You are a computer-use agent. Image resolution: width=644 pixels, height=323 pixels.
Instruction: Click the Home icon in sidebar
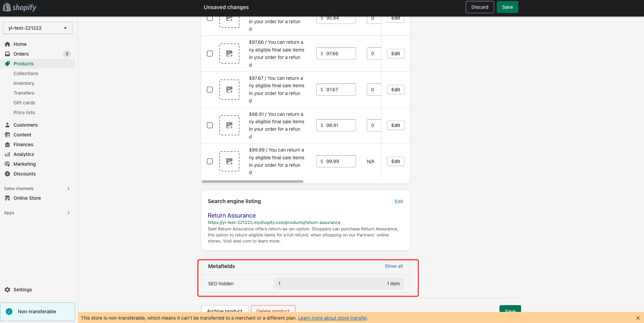pos(7,44)
